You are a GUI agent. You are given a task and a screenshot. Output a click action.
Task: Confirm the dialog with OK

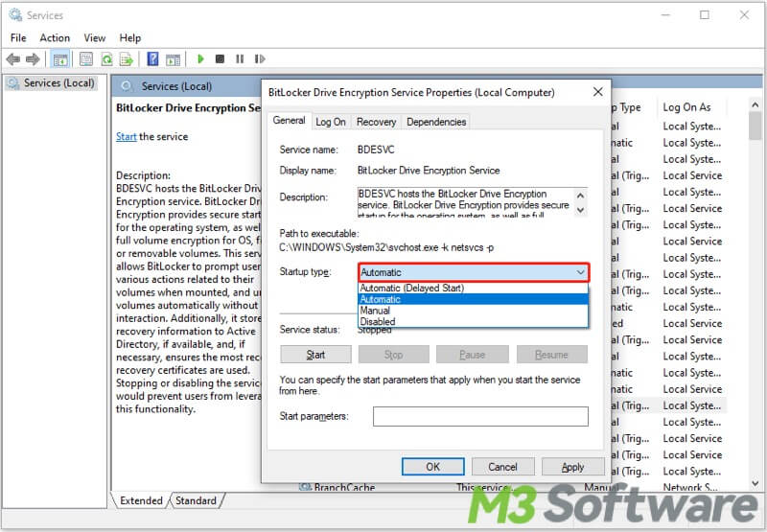point(433,467)
